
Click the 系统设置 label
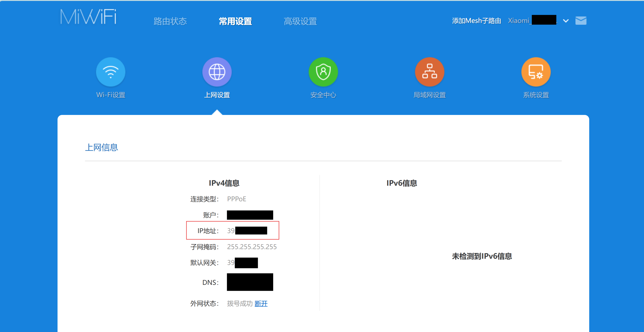536,95
